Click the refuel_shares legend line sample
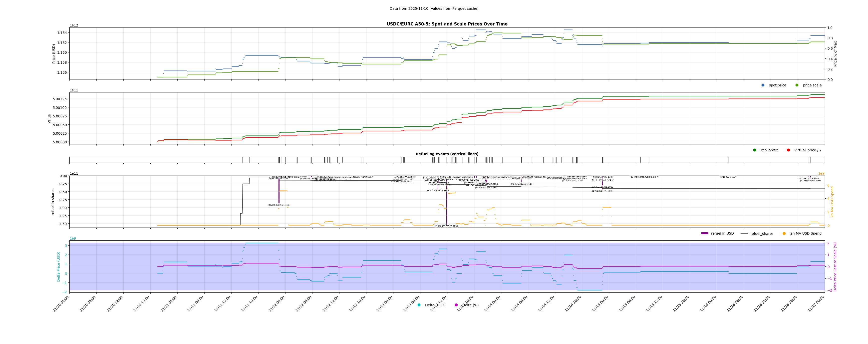This screenshot has height=344, width=868. [744, 234]
